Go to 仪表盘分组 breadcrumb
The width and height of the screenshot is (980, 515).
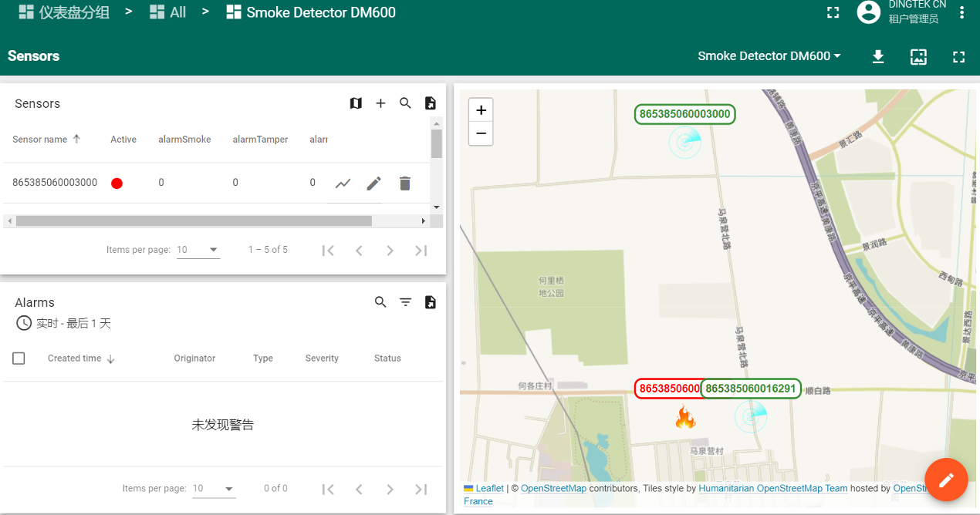point(64,12)
